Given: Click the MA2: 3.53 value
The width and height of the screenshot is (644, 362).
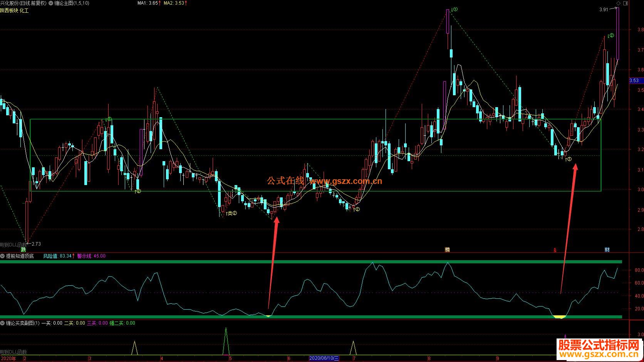Looking at the screenshot, I should pyautogui.click(x=174, y=3).
